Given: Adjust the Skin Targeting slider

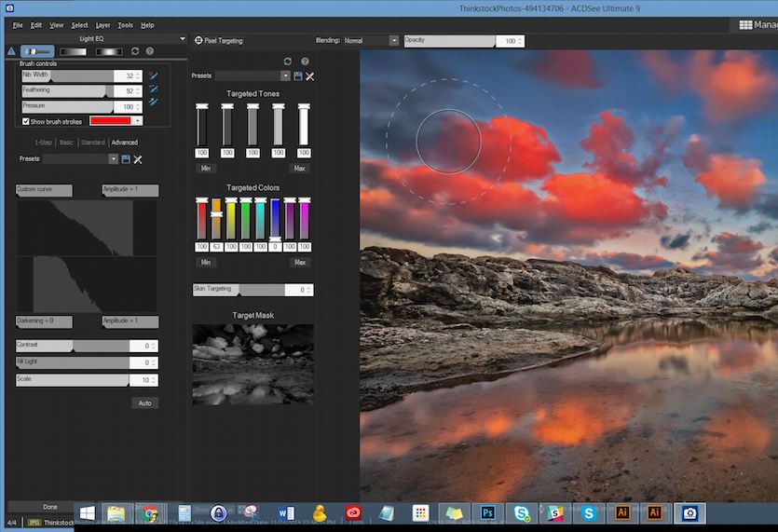Looking at the screenshot, I should (x=239, y=290).
